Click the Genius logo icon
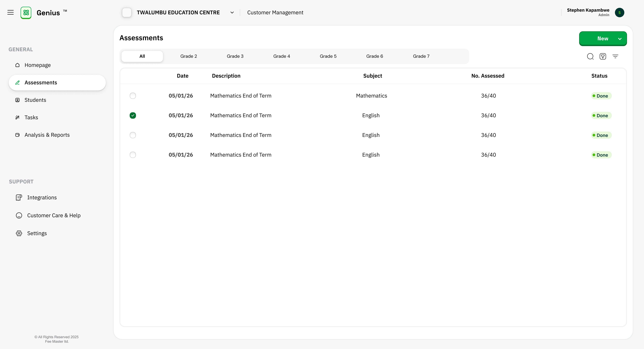Image resolution: width=644 pixels, height=349 pixels. coord(26,13)
